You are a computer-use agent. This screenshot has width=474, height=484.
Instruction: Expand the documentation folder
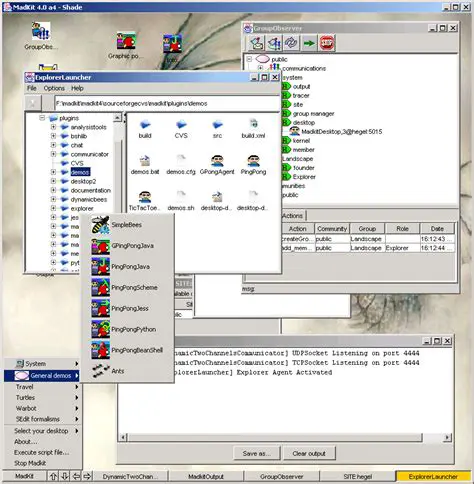[53, 190]
